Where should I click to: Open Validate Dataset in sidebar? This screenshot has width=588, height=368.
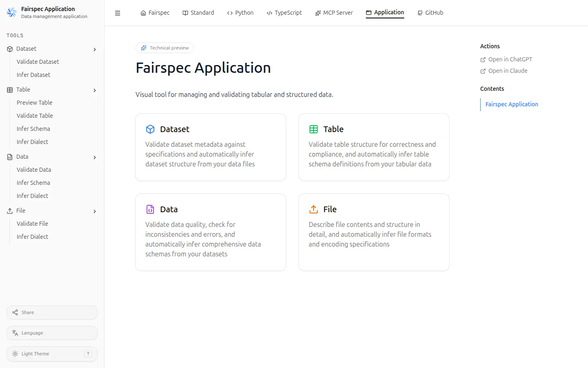tap(38, 62)
